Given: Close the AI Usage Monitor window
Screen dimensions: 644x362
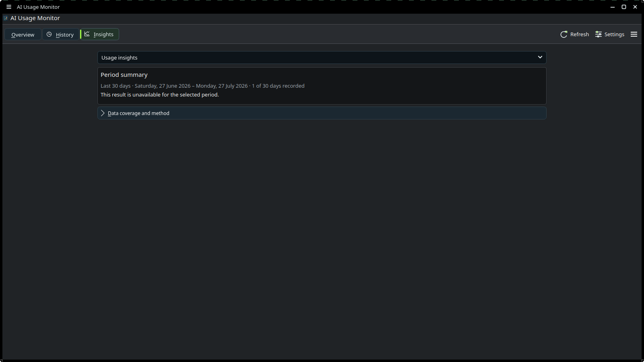Looking at the screenshot, I should click(635, 7).
